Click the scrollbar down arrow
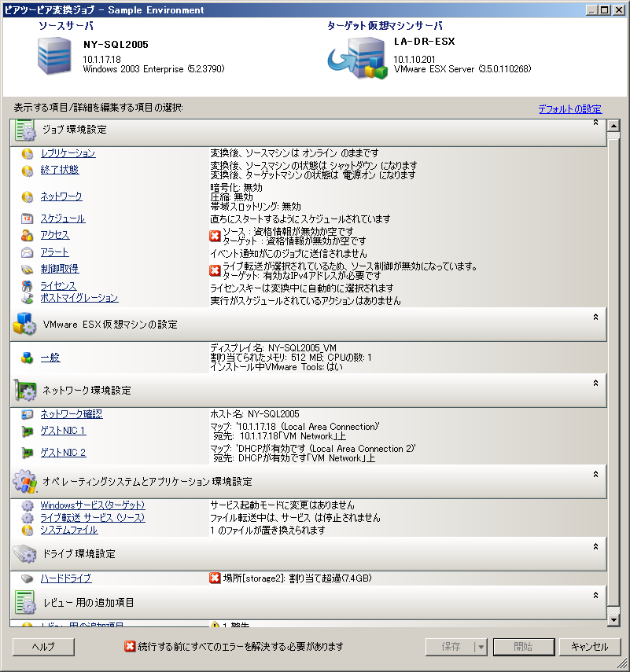Screen dimensions: 630x672 click(x=613, y=619)
